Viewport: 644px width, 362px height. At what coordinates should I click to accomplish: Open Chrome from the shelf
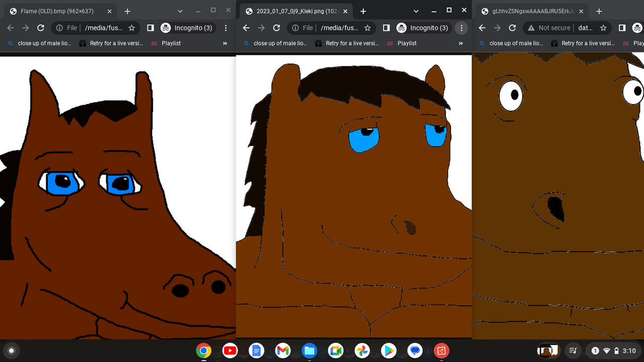click(x=204, y=350)
